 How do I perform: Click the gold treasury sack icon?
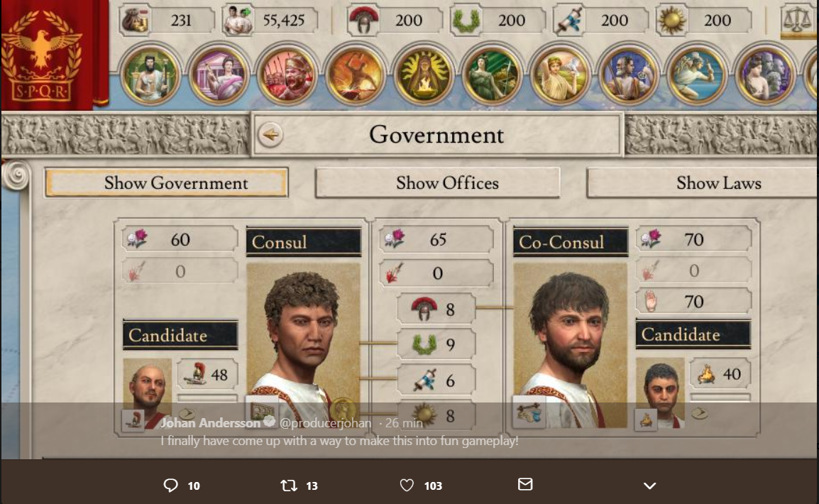[136, 21]
